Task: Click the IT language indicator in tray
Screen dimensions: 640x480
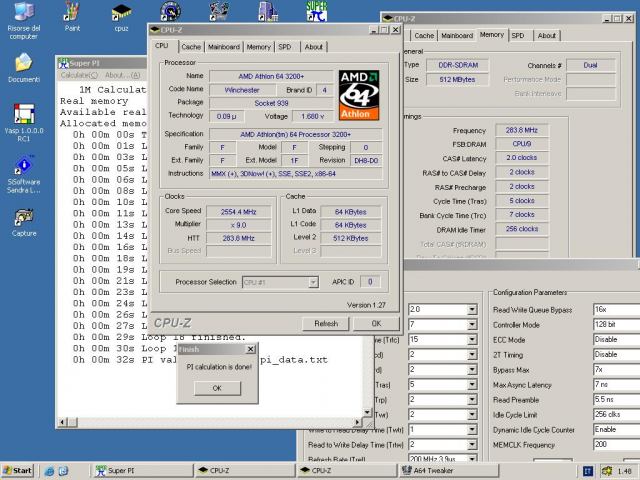Action: pyautogui.click(x=587, y=471)
